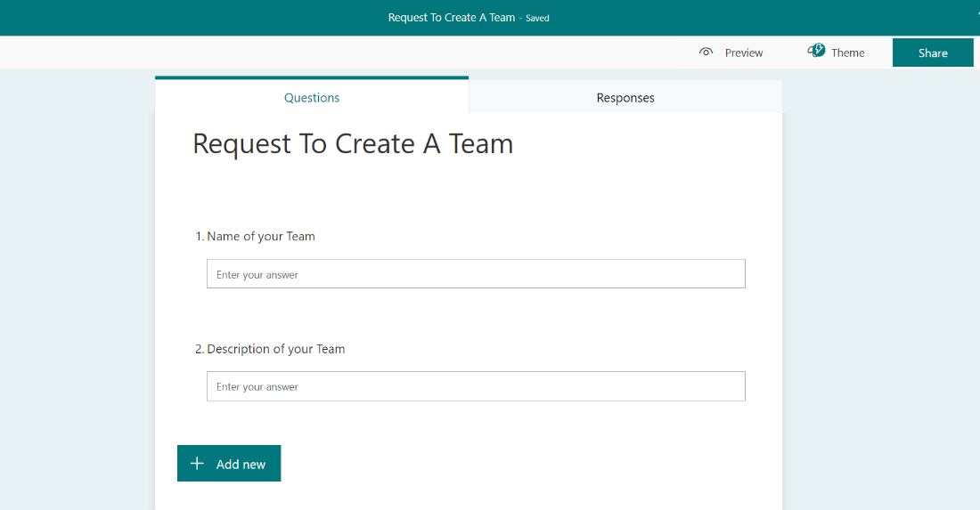Switch to the Questions tab

tap(312, 97)
